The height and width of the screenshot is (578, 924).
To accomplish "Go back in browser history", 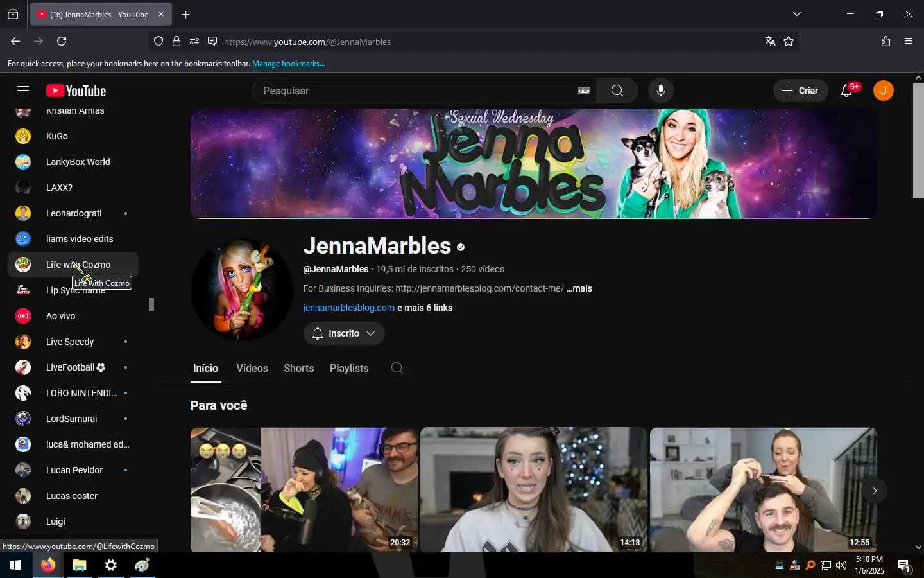I will (15, 41).
